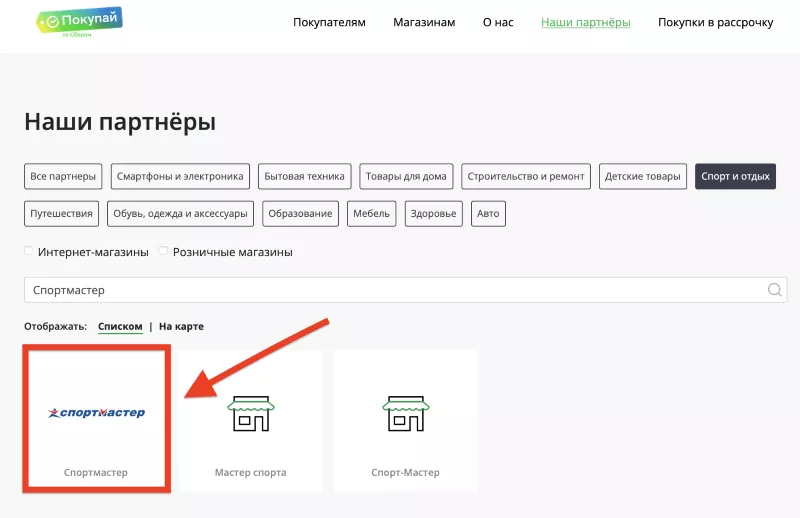This screenshot has height=518, width=800.
Task: Switch display to Списком
Action: tap(120, 327)
